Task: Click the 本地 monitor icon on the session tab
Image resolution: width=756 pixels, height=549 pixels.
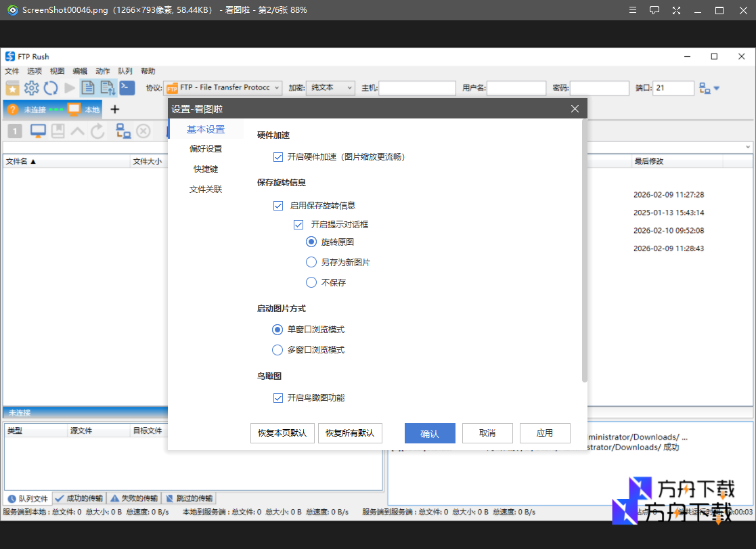Action: tap(74, 109)
